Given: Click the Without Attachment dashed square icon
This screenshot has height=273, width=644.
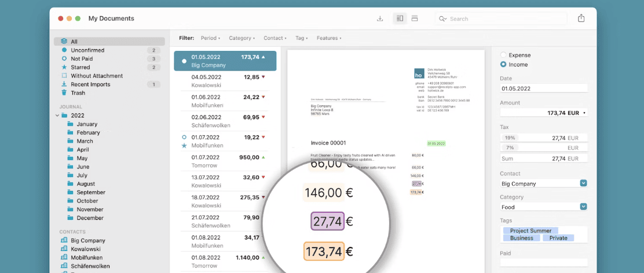Looking at the screenshot, I should click(x=64, y=76).
